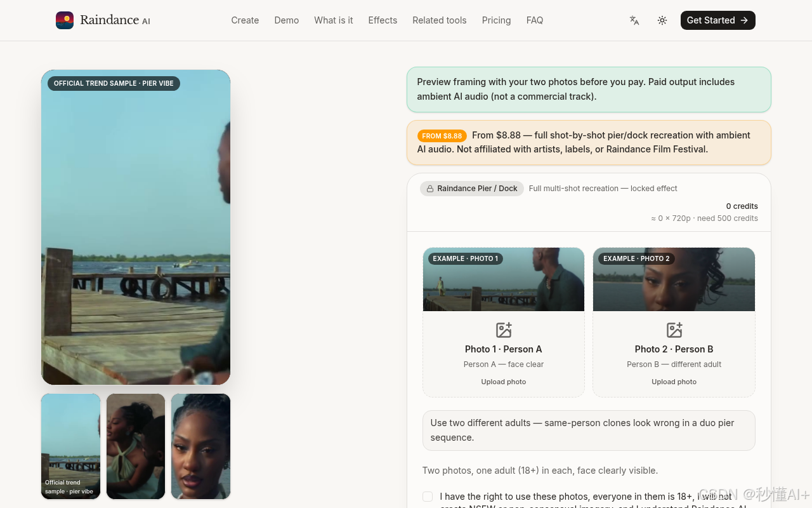This screenshot has width=812, height=508.
Task: Click the 'Use two different adults' tip box
Action: pyautogui.click(x=589, y=431)
